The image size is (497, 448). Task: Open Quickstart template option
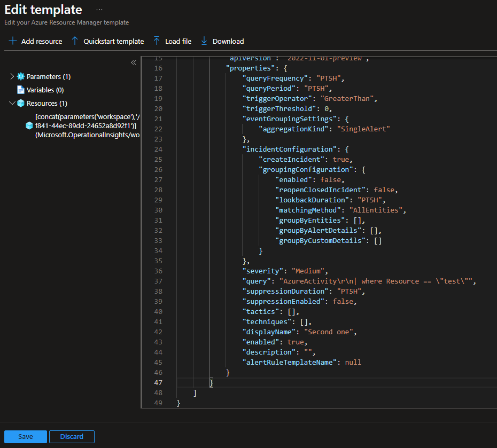click(x=113, y=41)
